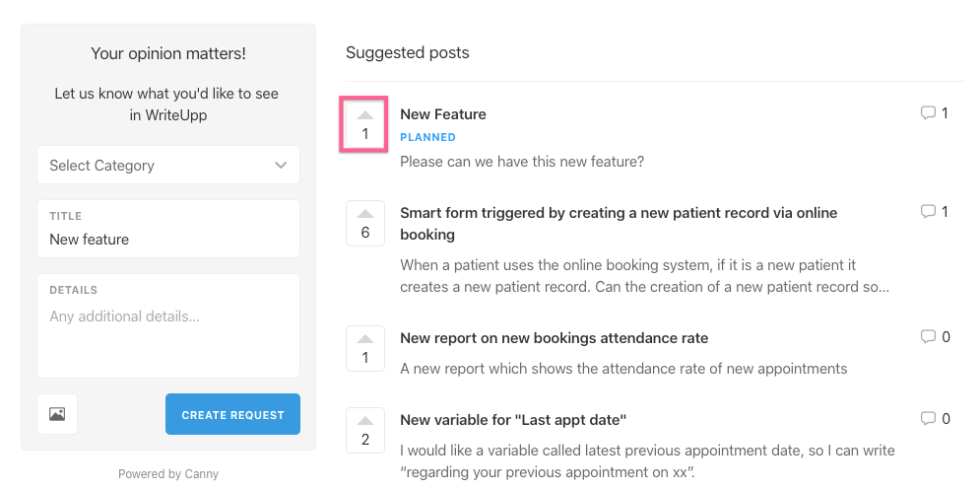Open 'New variable for Last appt date' post
The width and height of the screenshot is (980, 489).
tap(513, 420)
